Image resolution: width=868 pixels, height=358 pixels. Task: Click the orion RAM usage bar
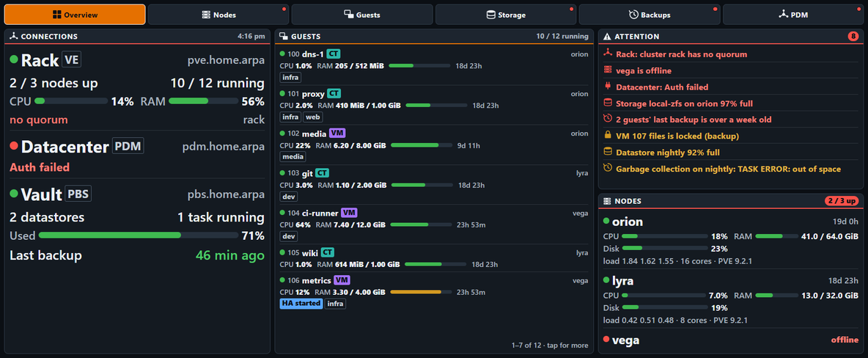click(776, 236)
